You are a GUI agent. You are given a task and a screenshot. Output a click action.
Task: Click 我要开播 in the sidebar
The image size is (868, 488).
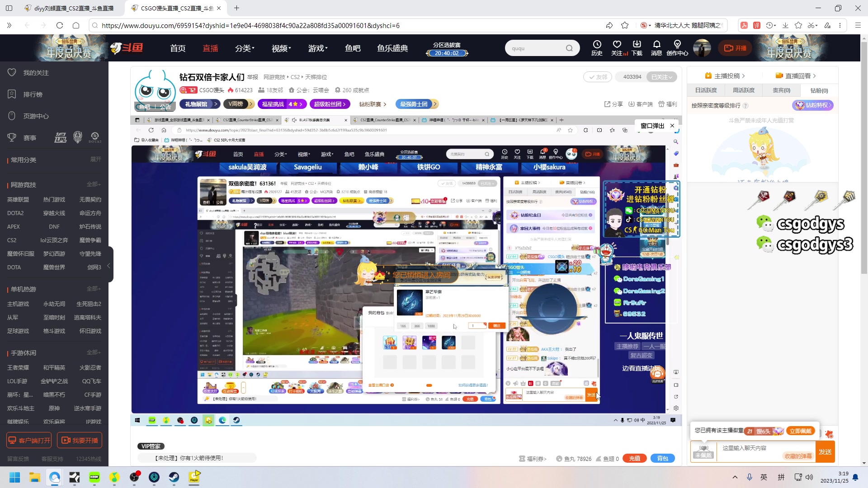coord(80,441)
